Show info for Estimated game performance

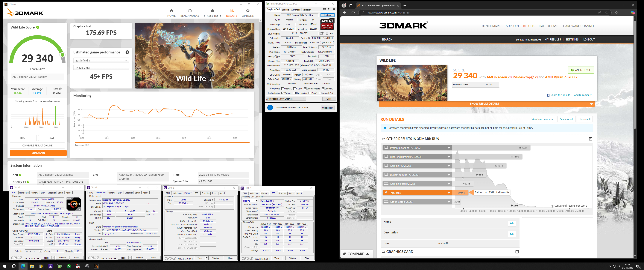[x=127, y=52]
